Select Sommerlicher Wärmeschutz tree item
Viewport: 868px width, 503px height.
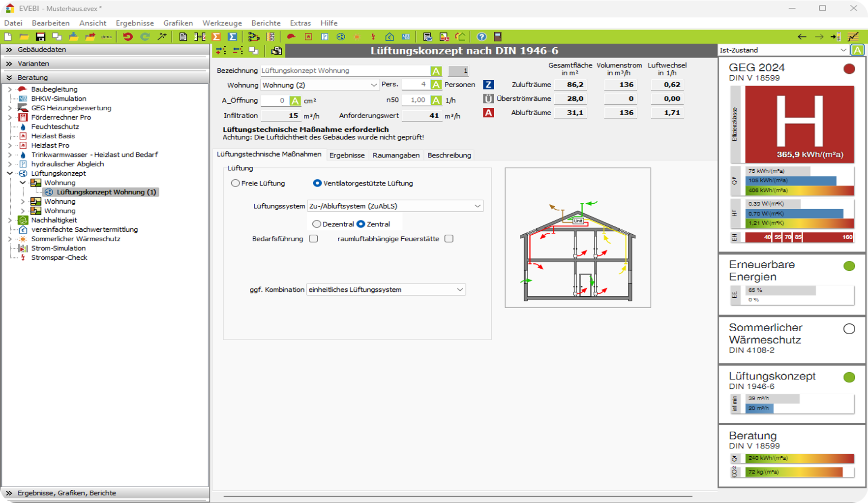coord(75,239)
